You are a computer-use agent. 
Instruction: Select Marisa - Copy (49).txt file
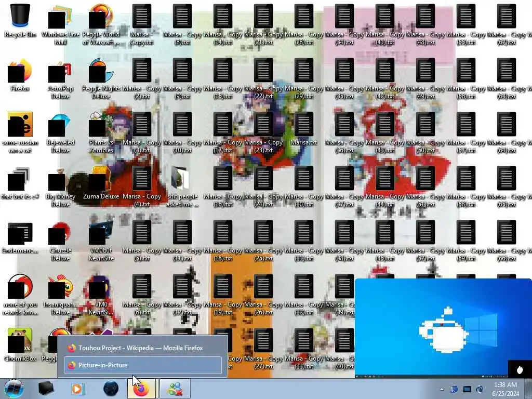425,79
